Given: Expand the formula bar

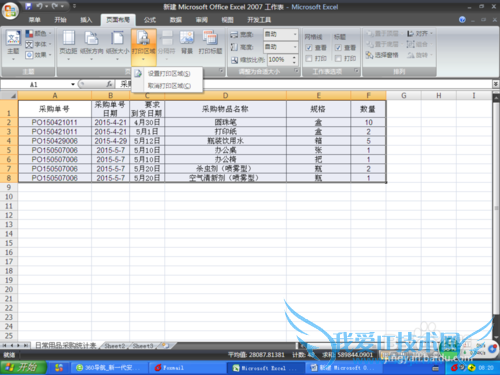Looking at the screenshot, I should point(496,84).
